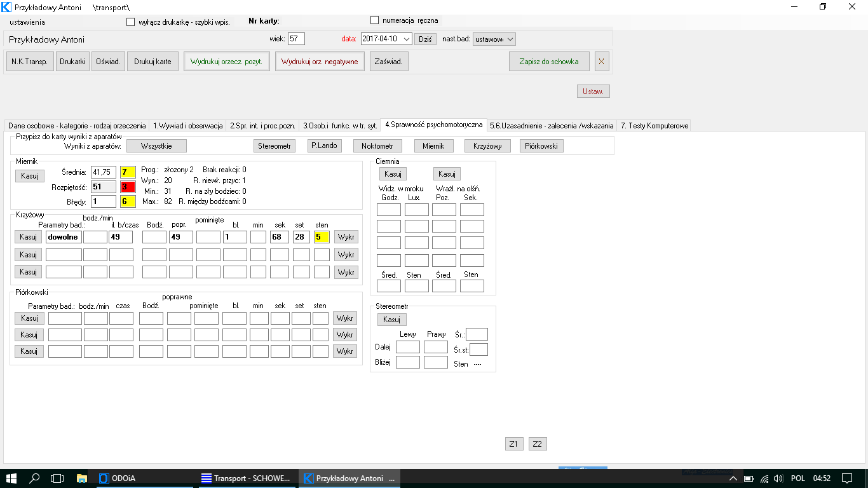Open File Explorer from the taskbar
868x488 pixels.
tap(81, 478)
